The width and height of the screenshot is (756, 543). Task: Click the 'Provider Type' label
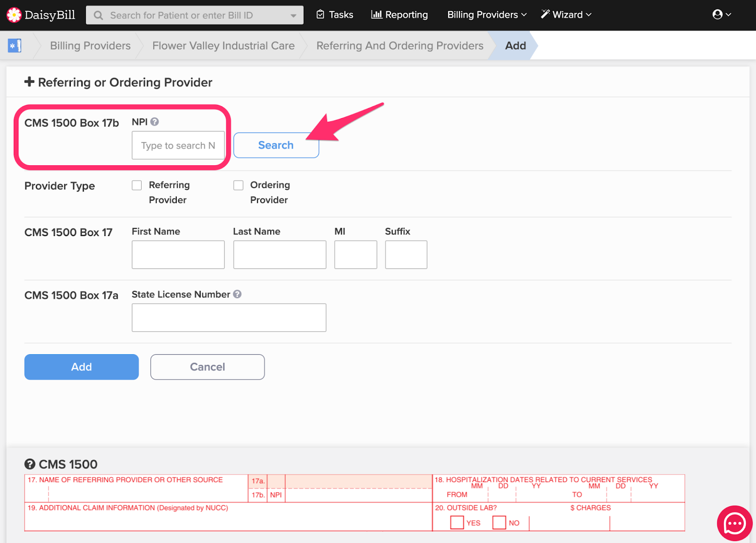pyautogui.click(x=60, y=186)
